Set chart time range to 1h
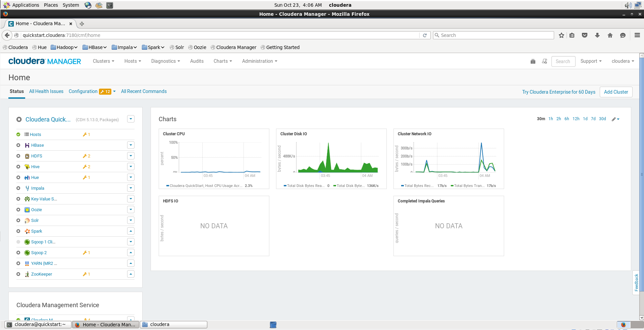Screen dimensions: 644x330 [551, 119]
